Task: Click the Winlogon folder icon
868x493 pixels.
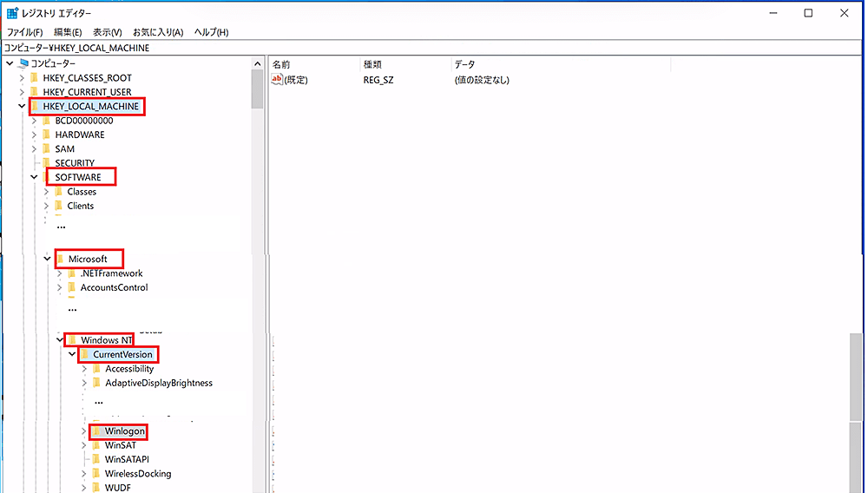Action: pos(96,431)
